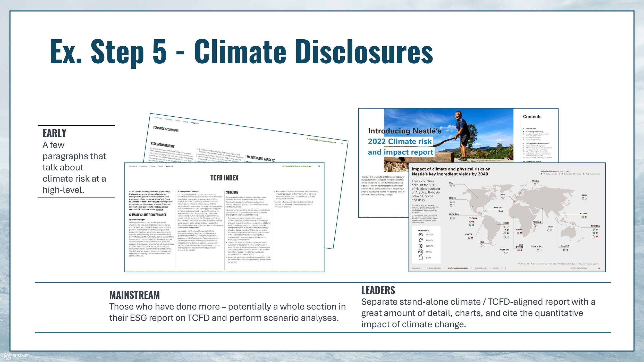The image size is (644, 362).
Task: Click the 'Those who have done more' paragraph
Action: [x=227, y=312]
